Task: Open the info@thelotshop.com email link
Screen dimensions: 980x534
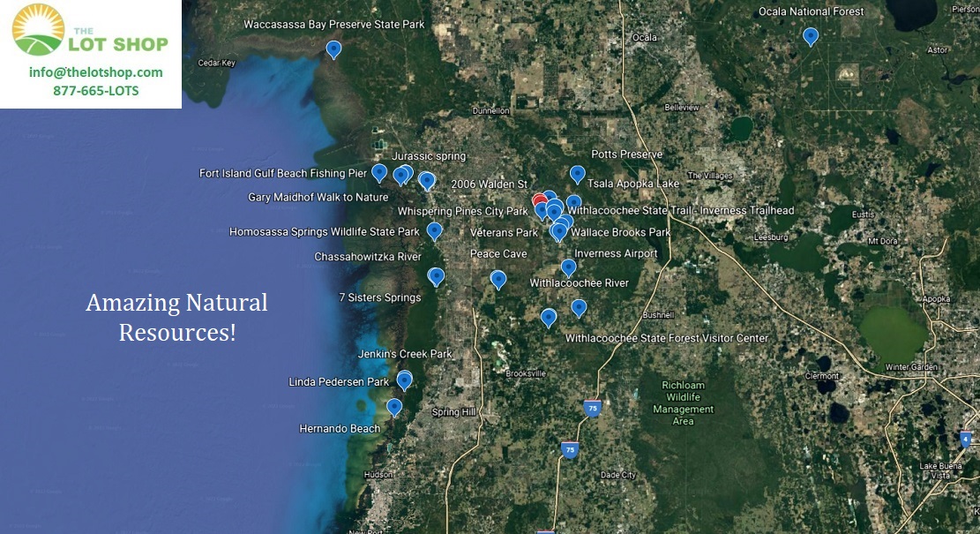Action: tap(95, 72)
